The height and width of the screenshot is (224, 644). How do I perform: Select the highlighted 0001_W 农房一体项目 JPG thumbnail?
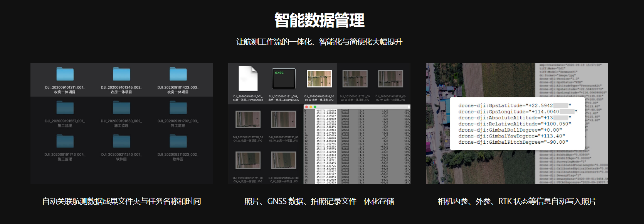tap(319, 79)
